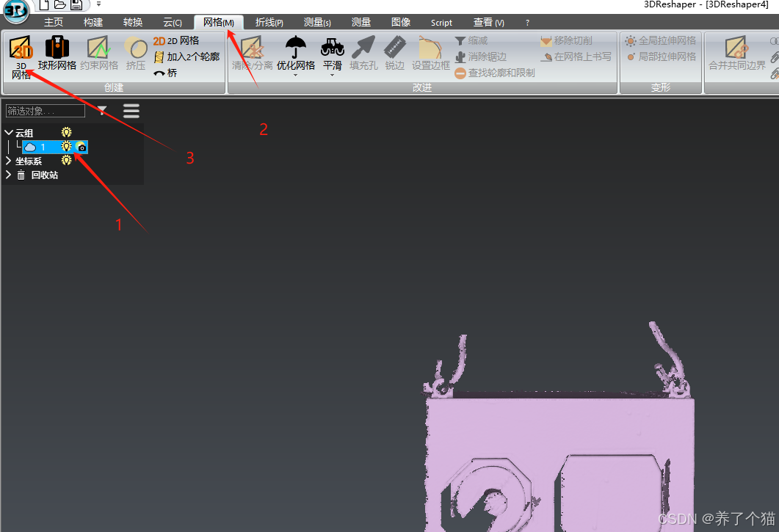Image resolution: width=779 pixels, height=532 pixels.
Task: Switch to the 图像 tab
Action: pyautogui.click(x=400, y=22)
